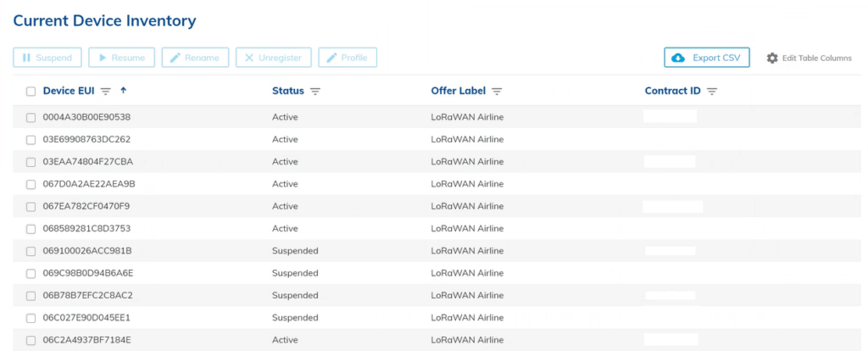This screenshot has height=351, width=868.
Task: Click the Device EUI column filter icon
Action: [106, 91]
